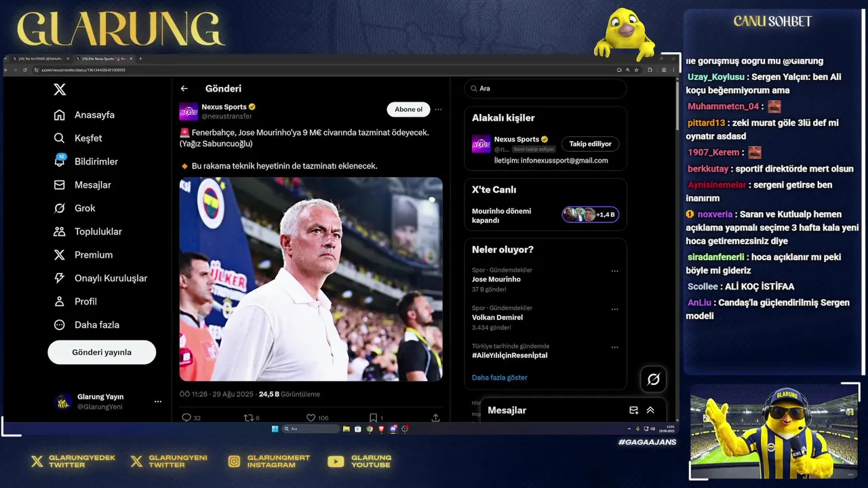Open Brave browser from the taskbar
The width and height of the screenshot is (868, 488).
tap(381, 429)
